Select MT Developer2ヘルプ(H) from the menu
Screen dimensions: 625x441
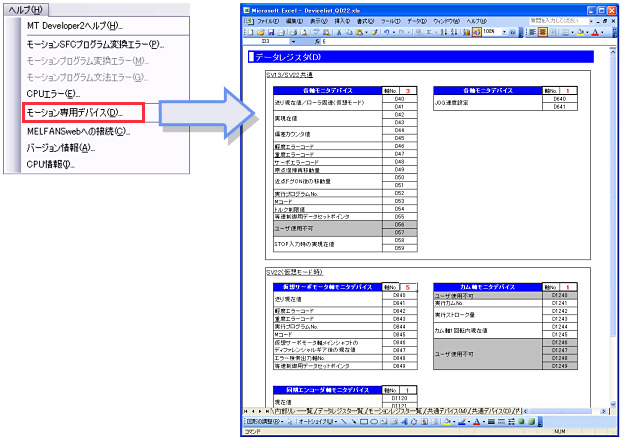tap(74, 25)
